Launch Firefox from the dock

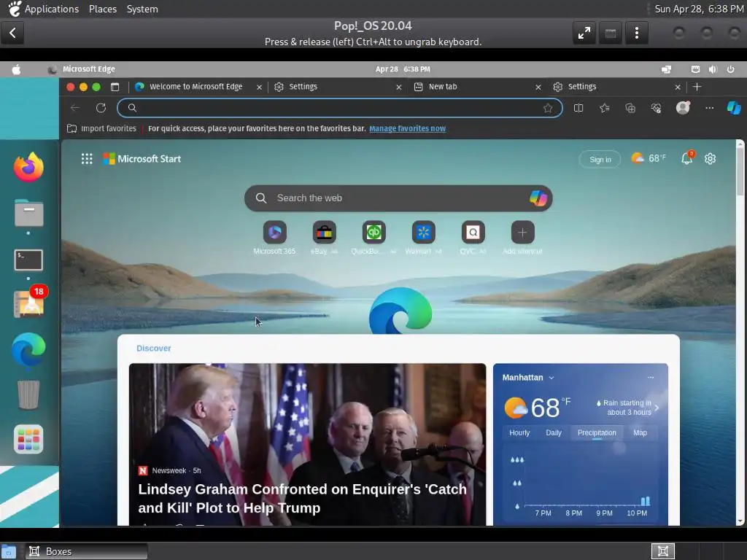tap(28, 167)
